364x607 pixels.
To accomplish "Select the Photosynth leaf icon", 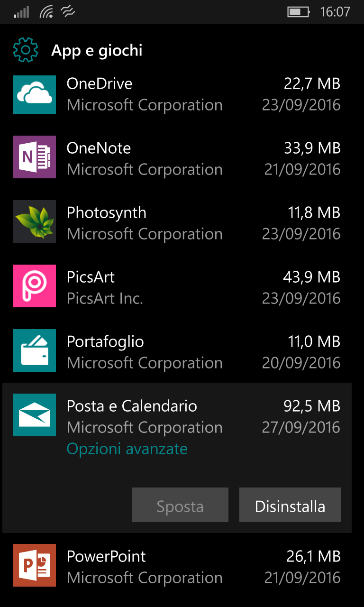I will tap(34, 221).
